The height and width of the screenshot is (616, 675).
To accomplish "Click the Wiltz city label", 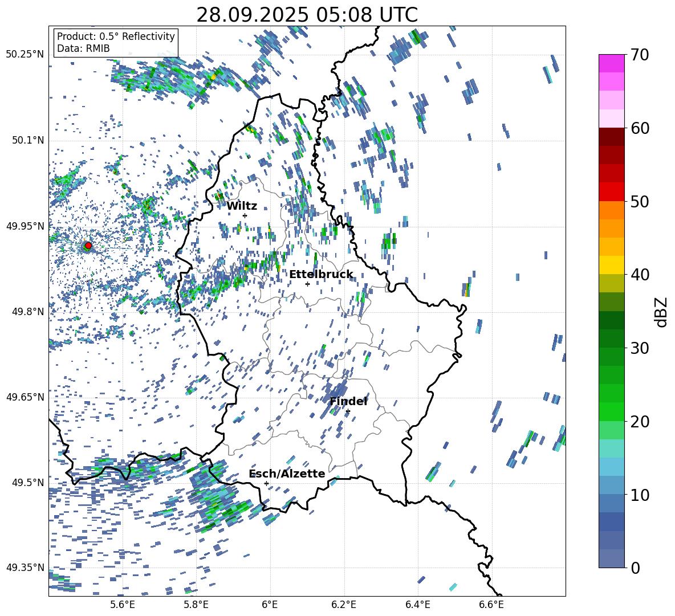I will click(242, 206).
